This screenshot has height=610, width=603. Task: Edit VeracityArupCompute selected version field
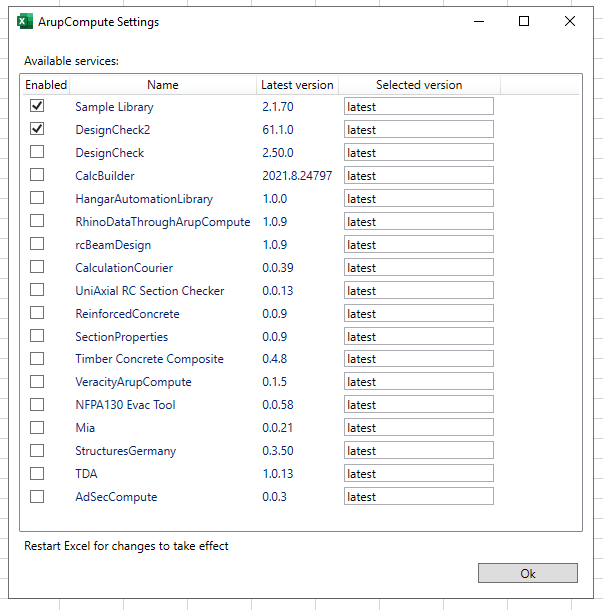tap(419, 381)
